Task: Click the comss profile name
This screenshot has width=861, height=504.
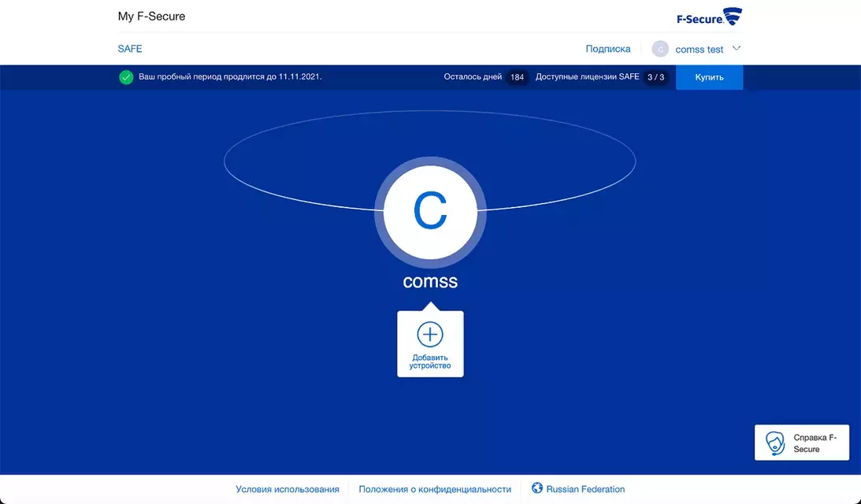Action: (430, 282)
